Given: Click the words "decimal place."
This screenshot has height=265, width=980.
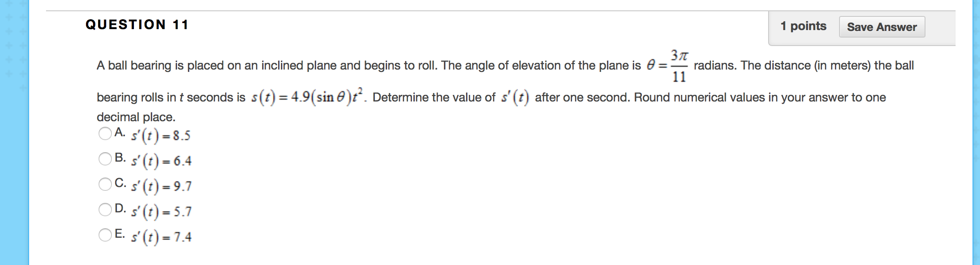Looking at the screenshot, I should click(136, 117).
